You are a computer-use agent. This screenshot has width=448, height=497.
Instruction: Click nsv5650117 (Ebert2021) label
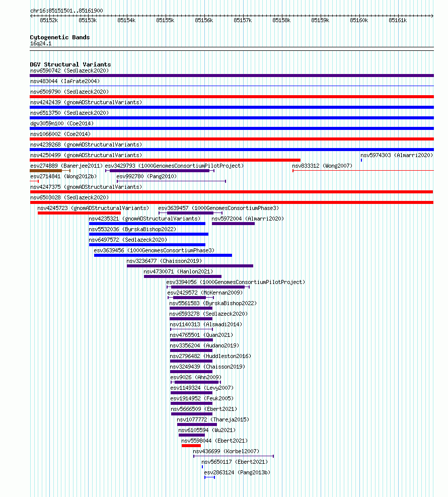coord(235,462)
